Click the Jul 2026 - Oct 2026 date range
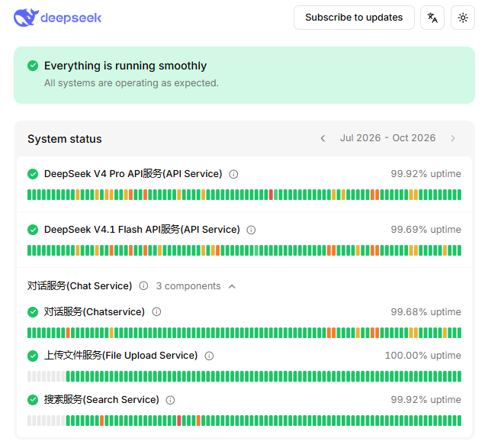Image resolution: width=485 pixels, height=448 pixels. coord(387,138)
